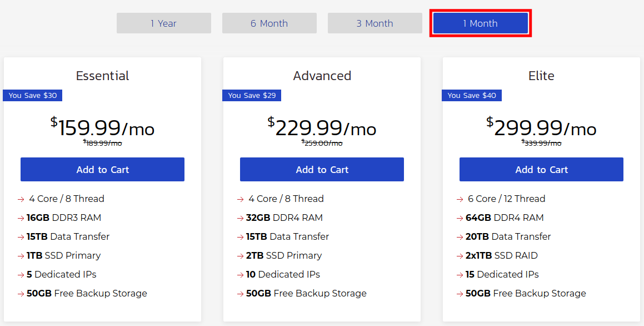Click the 'You Save $40' badge

[472, 96]
